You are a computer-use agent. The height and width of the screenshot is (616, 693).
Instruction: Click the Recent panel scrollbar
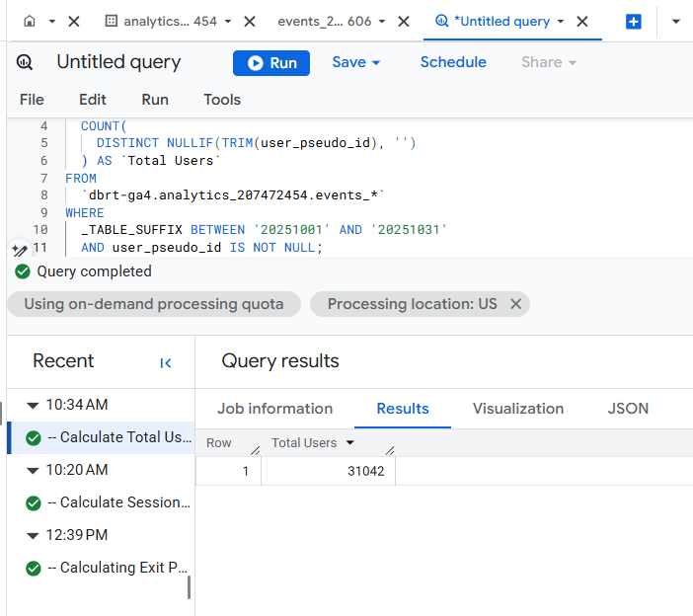pyautogui.click(x=190, y=587)
